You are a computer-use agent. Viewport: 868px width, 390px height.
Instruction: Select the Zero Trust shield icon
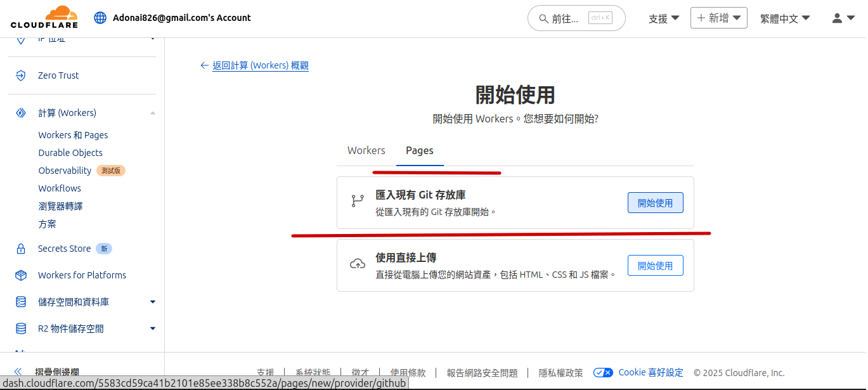(x=21, y=75)
